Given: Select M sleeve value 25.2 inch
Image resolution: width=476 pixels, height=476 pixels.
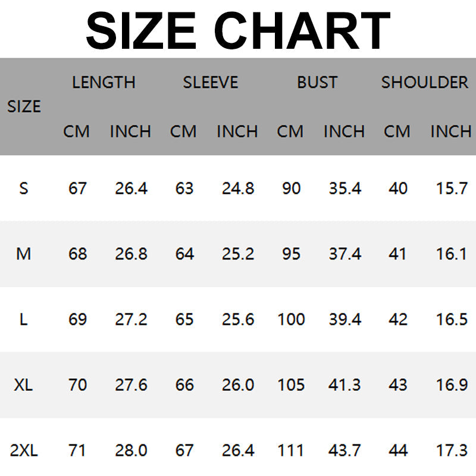Looking at the screenshot, I should [238, 254].
